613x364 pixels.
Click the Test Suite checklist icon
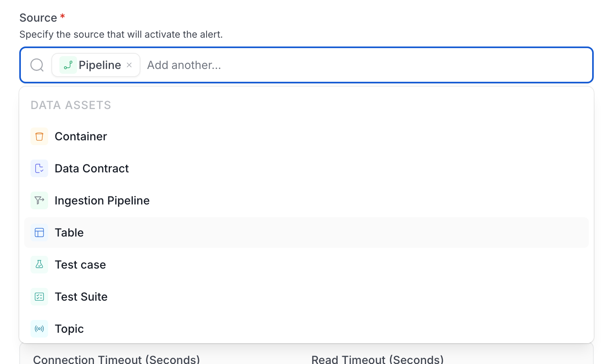point(39,297)
